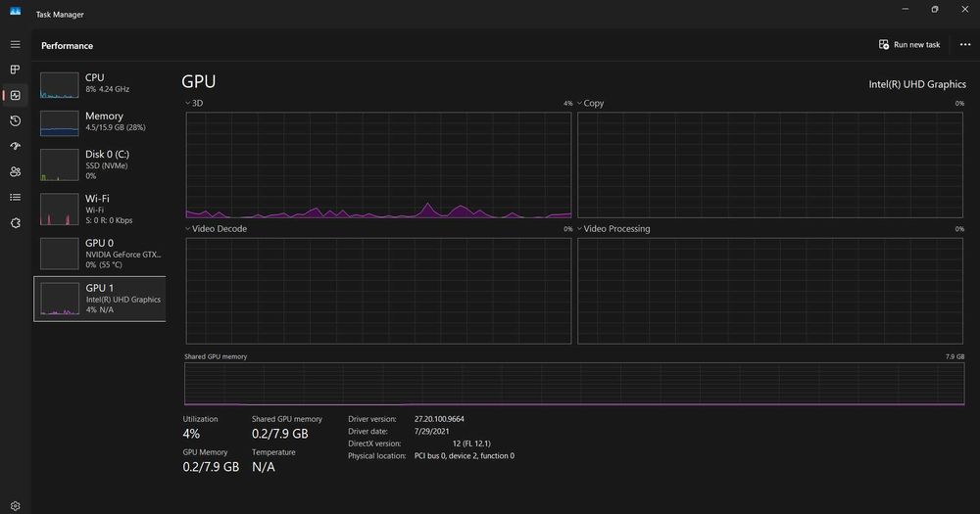Screen dimensions: 980x514
Task: Select the Performance page icon
Action: (15, 95)
